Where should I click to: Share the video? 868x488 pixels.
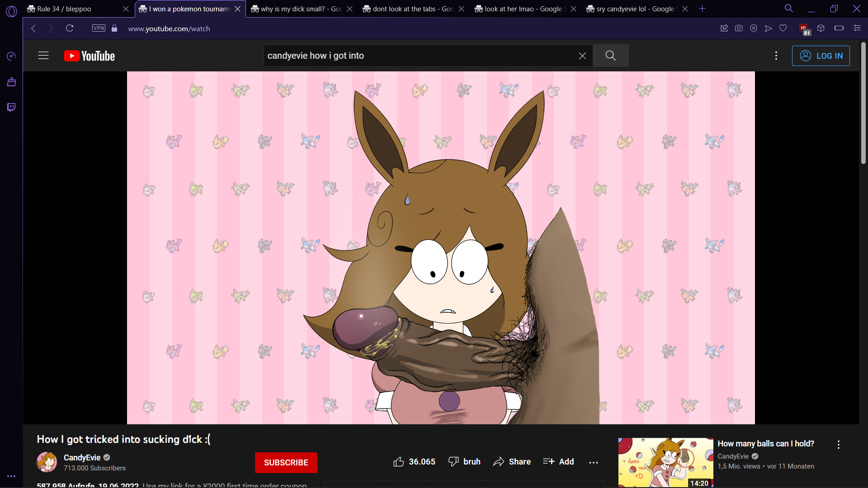tap(512, 462)
